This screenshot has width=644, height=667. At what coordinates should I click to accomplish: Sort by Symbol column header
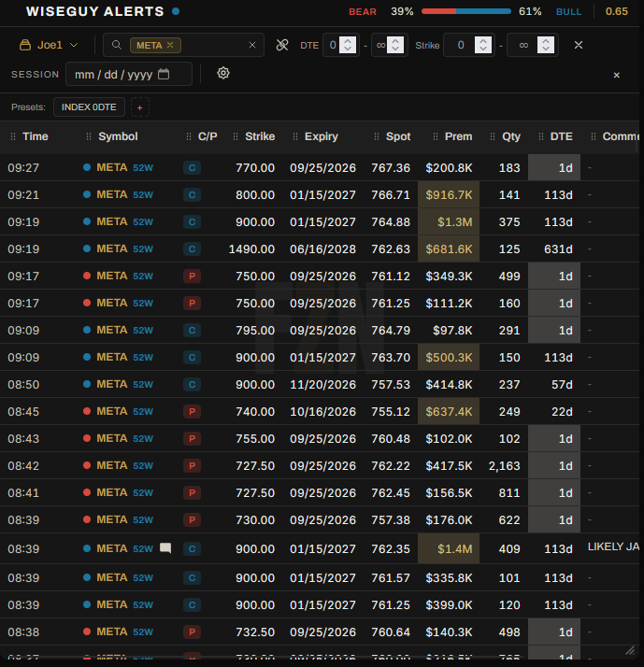coord(118,136)
